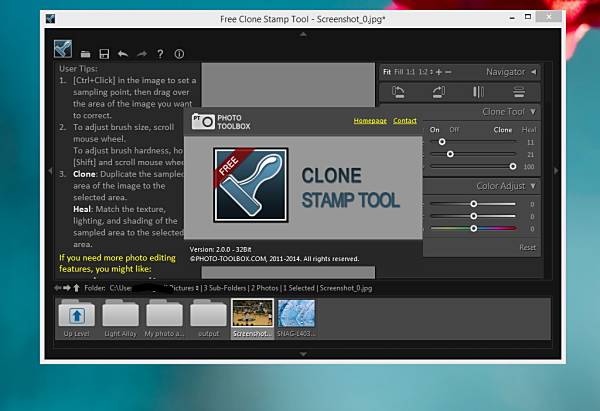600x411 pixels.
Task: Click the second Color Adjust slider
Action: (x=473, y=216)
